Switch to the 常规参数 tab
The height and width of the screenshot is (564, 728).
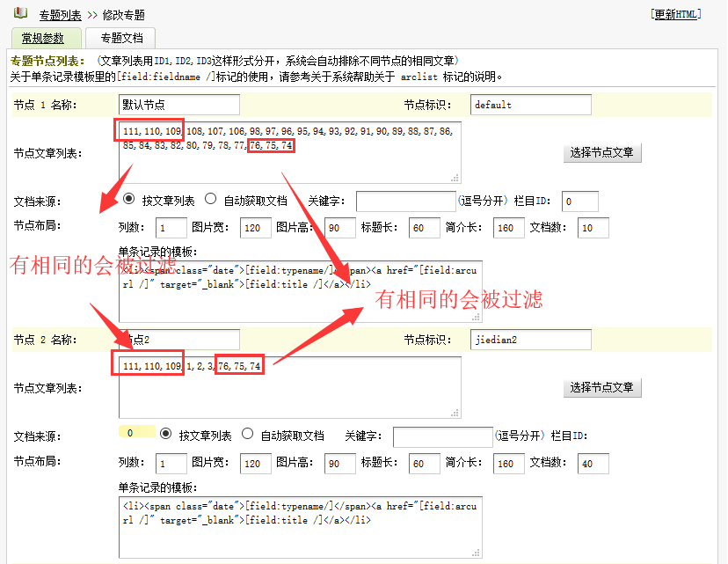[x=45, y=38]
